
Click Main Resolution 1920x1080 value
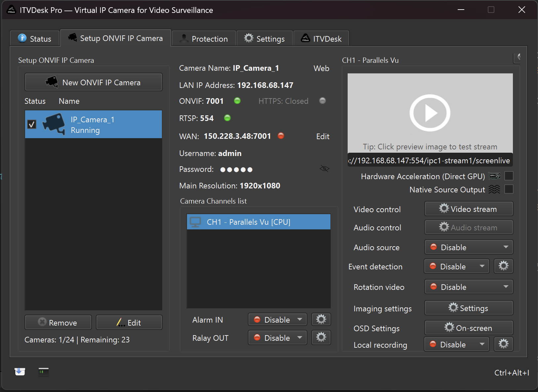tap(260, 186)
